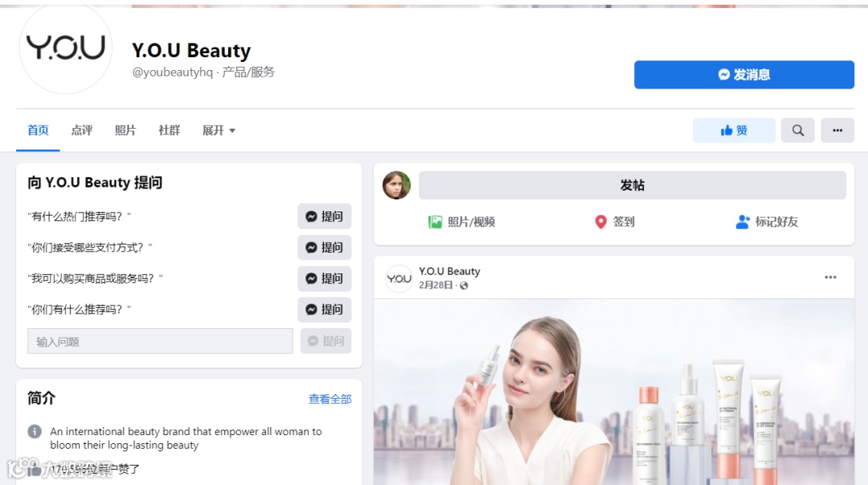
Task: Open the 点评 tab
Action: point(81,129)
